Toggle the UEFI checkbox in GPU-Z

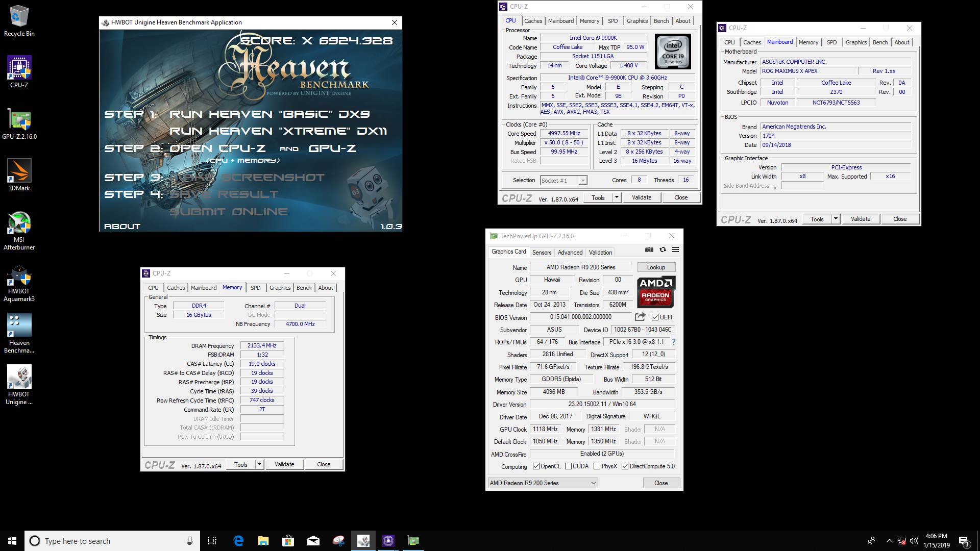pyautogui.click(x=655, y=317)
